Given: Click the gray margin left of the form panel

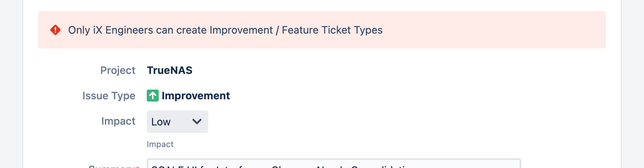Looking at the screenshot, I should coord(11,84).
